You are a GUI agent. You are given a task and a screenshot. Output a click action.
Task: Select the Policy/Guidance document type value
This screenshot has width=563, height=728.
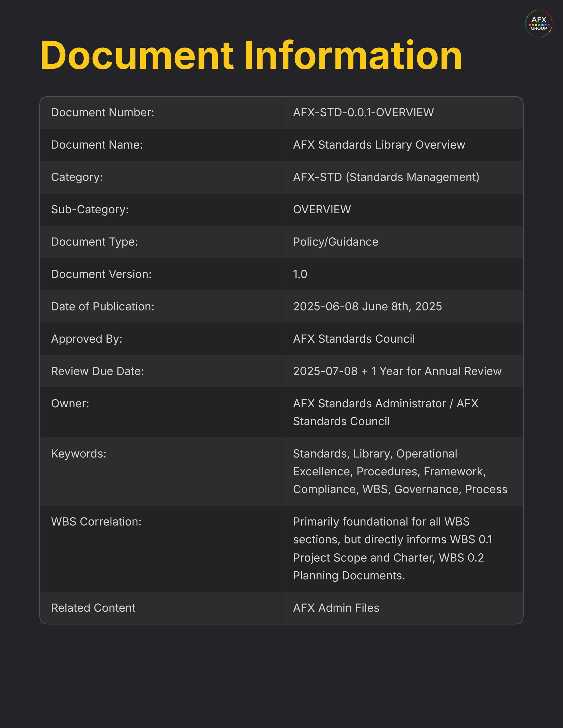336,242
